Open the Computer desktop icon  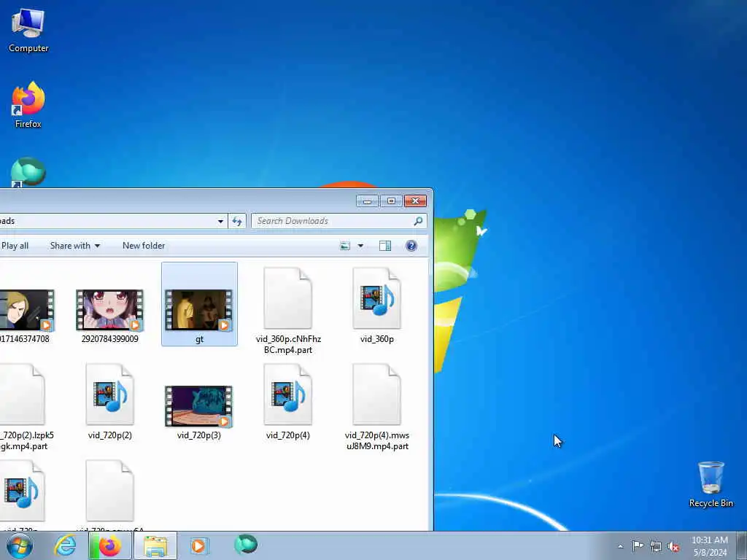(28, 30)
